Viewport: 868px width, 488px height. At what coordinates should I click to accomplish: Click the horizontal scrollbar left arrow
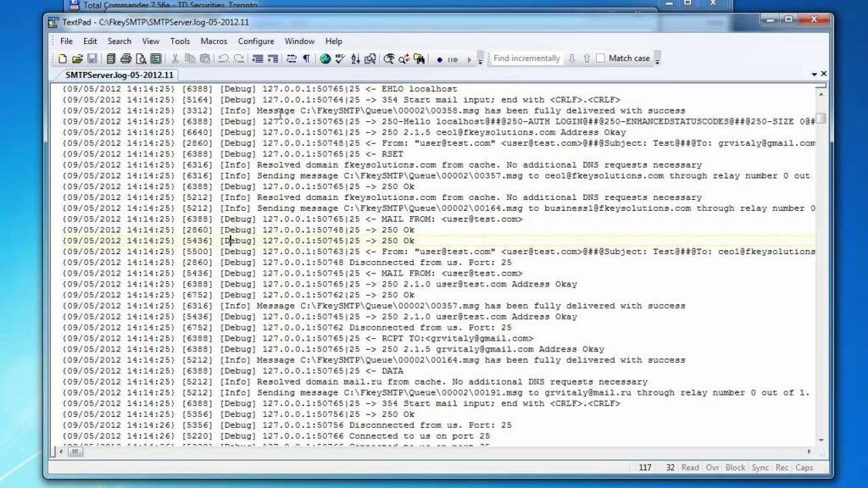click(61, 452)
